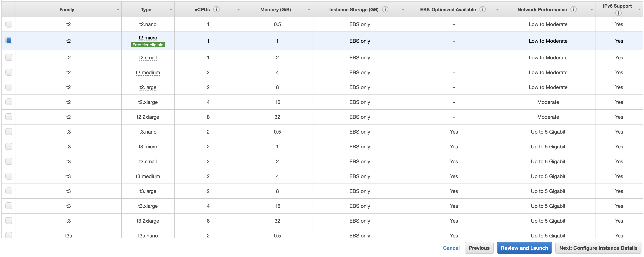Click the t2.xlarge type cell
644x257 pixels.
tap(148, 102)
